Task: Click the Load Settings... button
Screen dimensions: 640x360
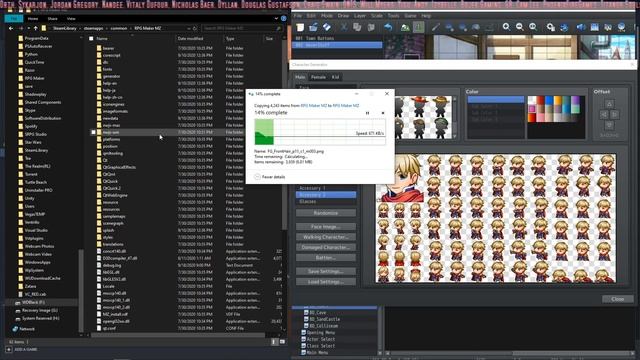Action: (x=326, y=282)
